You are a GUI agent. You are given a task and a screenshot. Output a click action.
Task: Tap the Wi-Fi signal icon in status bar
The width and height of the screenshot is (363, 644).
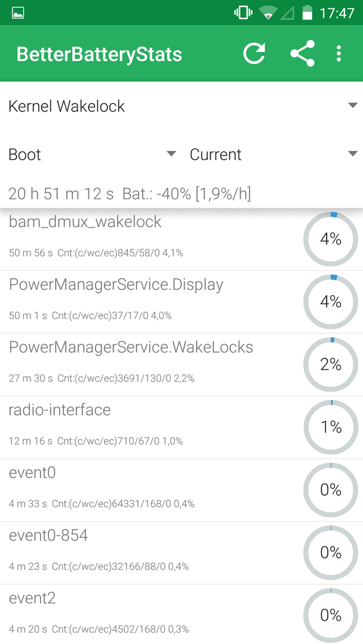point(269,13)
